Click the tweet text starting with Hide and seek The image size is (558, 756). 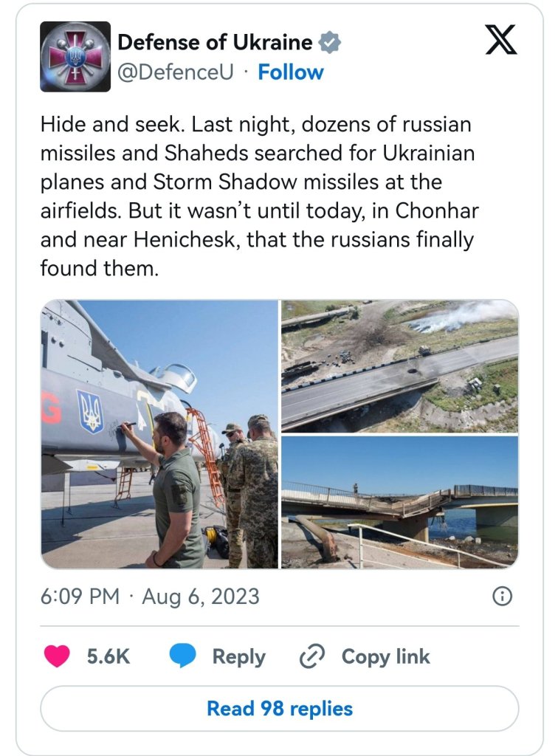point(258,196)
